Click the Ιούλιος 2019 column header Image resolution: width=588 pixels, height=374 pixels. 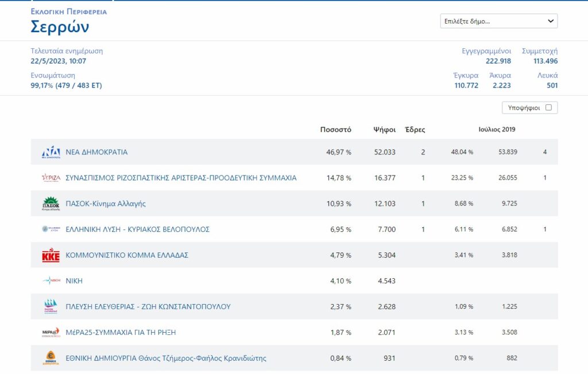tap(497, 130)
